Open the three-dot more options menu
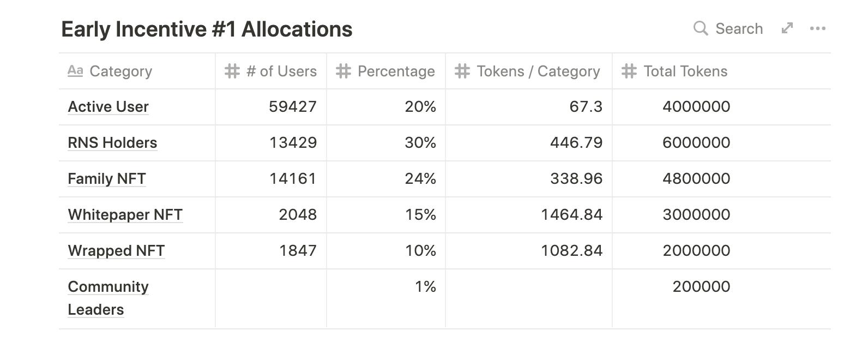Viewport: 868px width, 360px height. pos(817,28)
